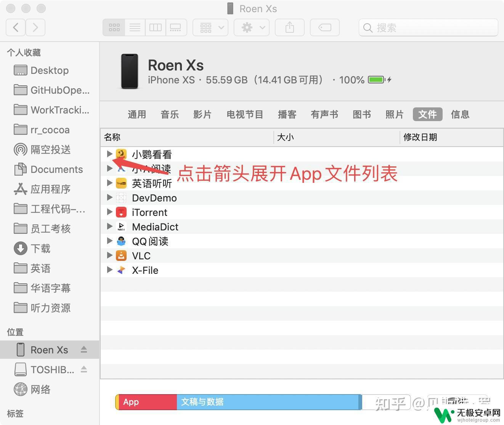504x425 pixels.
Task: Open Desktop in the sidebar
Action: (x=50, y=70)
